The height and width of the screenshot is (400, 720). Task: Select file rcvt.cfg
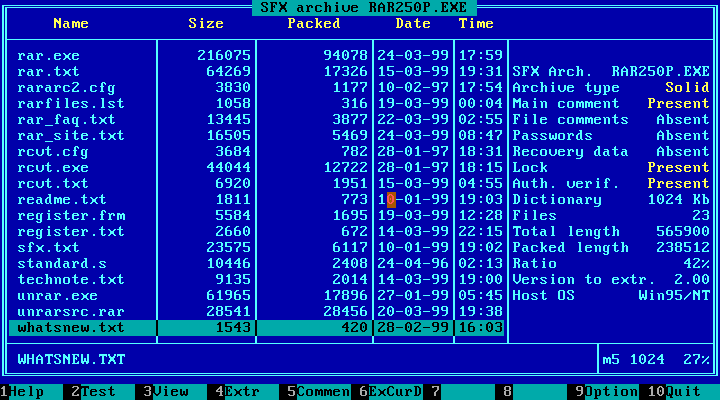pos(53,152)
